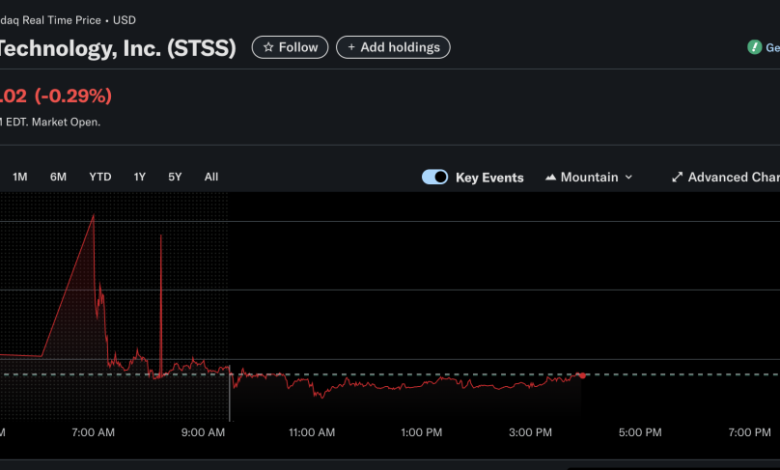
Task: Switch to the 5Y range
Action: [x=175, y=177]
